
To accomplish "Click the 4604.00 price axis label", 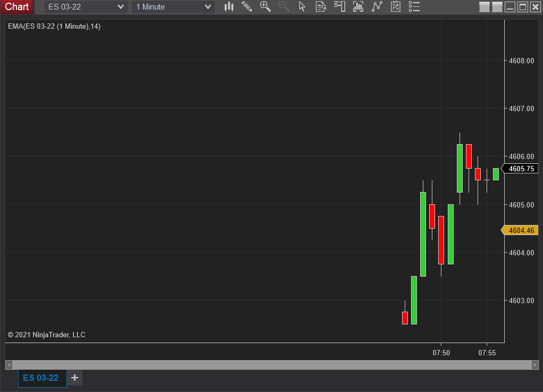I will pos(521,253).
